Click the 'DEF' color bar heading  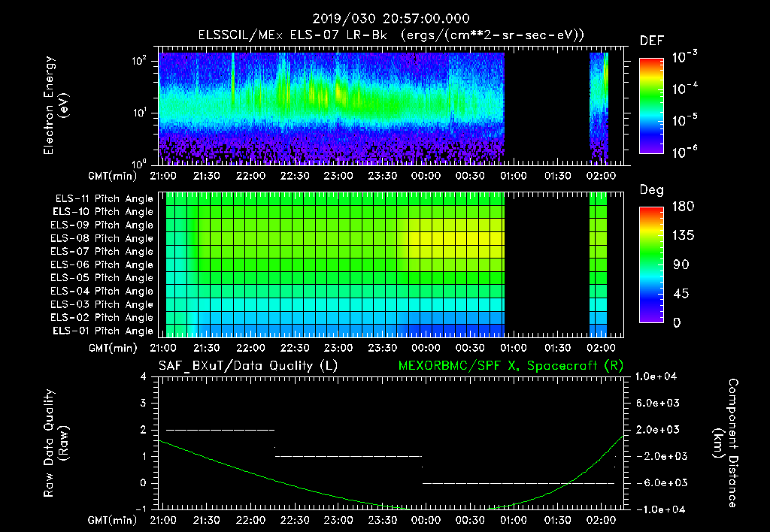tap(651, 41)
